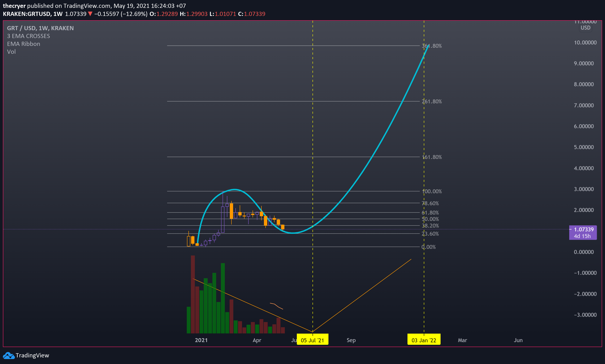Screen dimensions: 605x364
Task: Click the 100.00% Fibonacci level label
Action: 432,191
